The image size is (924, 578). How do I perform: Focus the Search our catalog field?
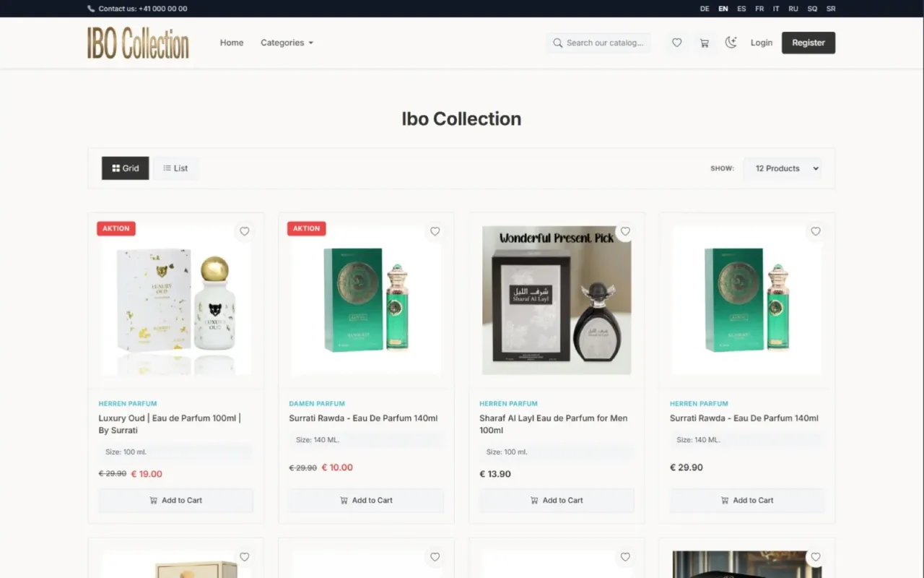(598, 43)
